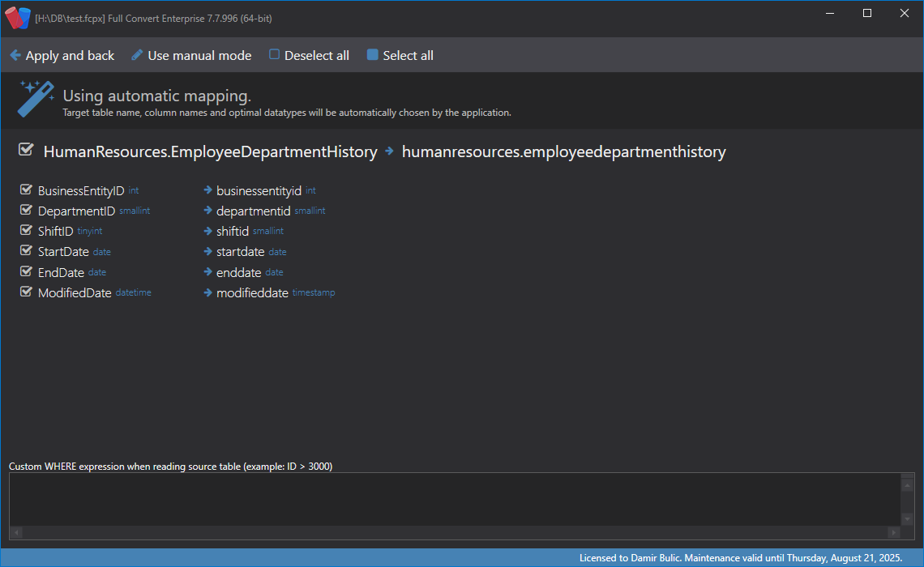Click the pencil icon for manual mode

[137, 55]
